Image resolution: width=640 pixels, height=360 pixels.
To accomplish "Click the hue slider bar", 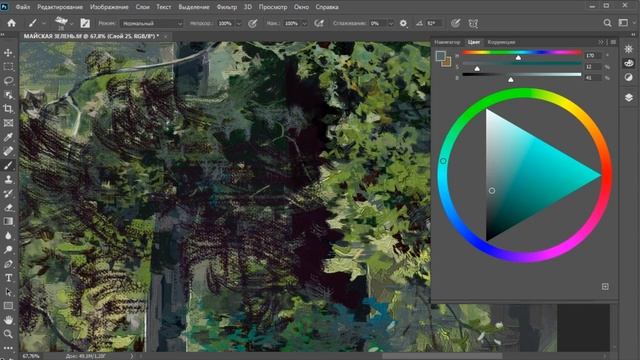I will tap(522, 53).
